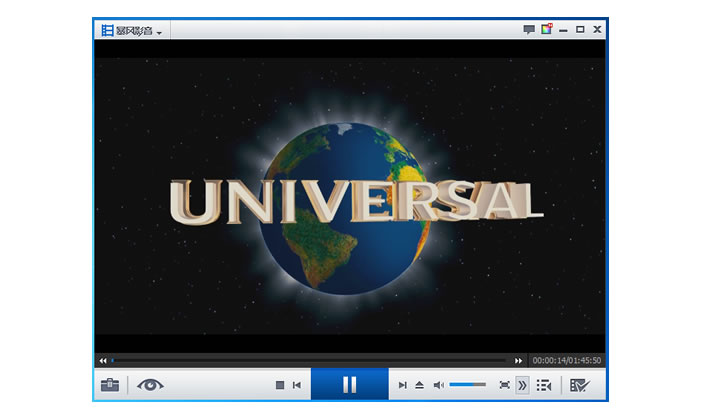The image size is (701, 419).
Task: Open the notification icon with red badge
Action: pos(546,30)
